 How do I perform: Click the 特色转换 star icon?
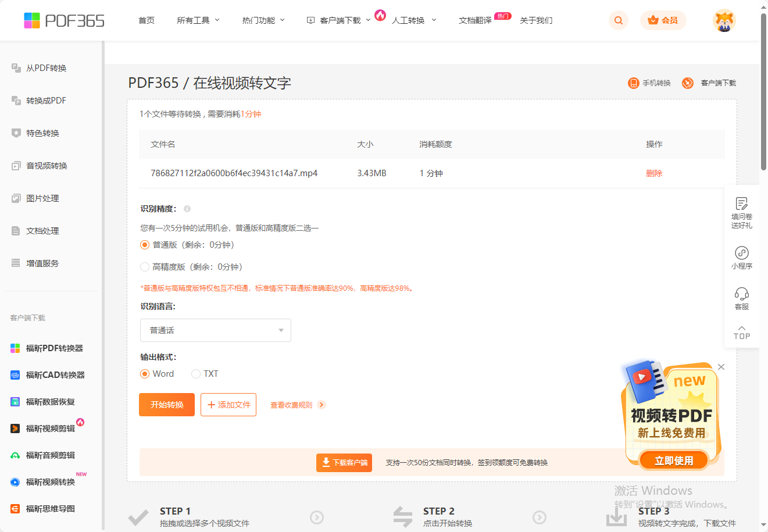click(x=16, y=133)
